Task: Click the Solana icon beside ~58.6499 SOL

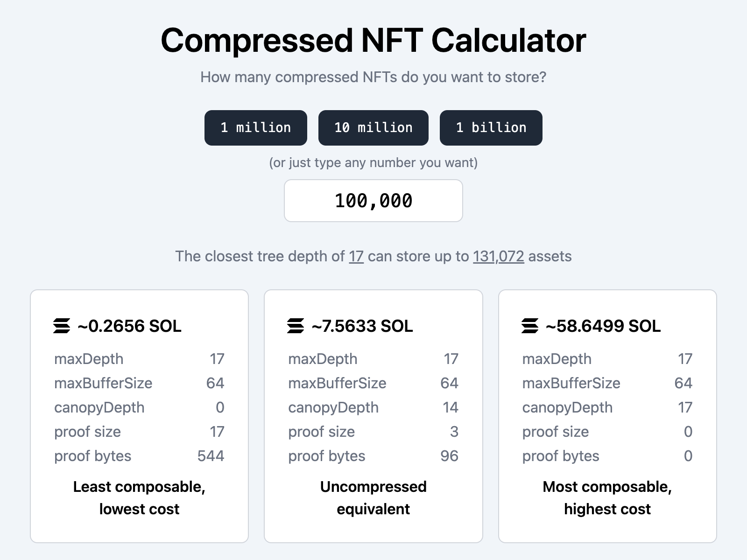Action: point(530,326)
